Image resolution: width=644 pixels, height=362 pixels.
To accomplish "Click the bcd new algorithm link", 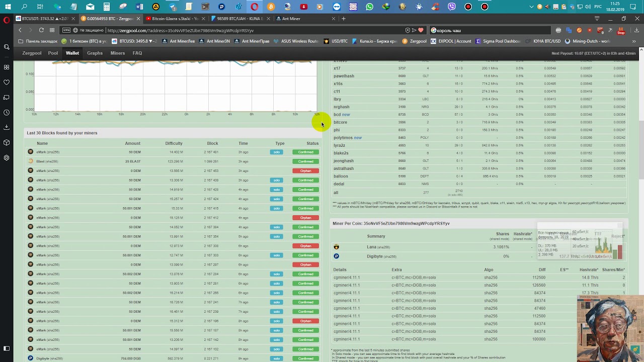I will pyautogui.click(x=342, y=115).
